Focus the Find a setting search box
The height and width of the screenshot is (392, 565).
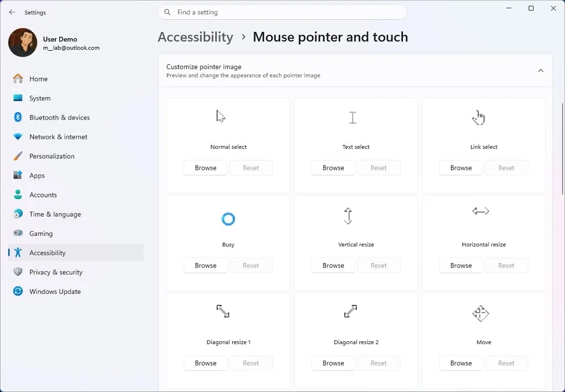click(282, 12)
